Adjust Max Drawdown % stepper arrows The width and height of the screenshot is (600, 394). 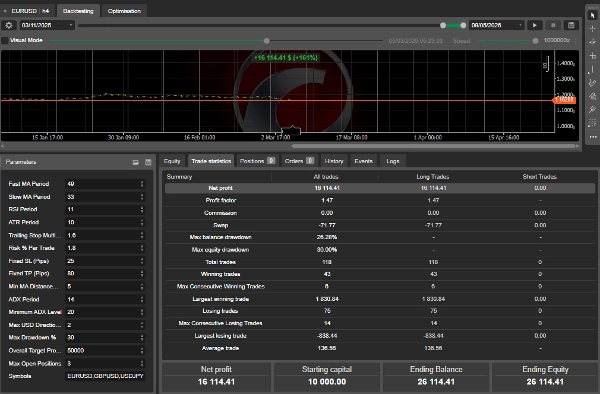pyautogui.click(x=142, y=337)
